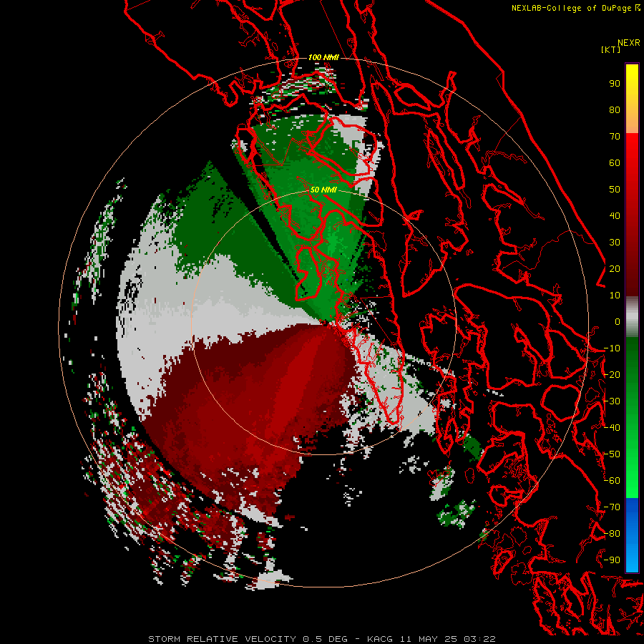Click the 70 value on the velocity scale
This screenshot has width=644, height=644.
(615, 137)
